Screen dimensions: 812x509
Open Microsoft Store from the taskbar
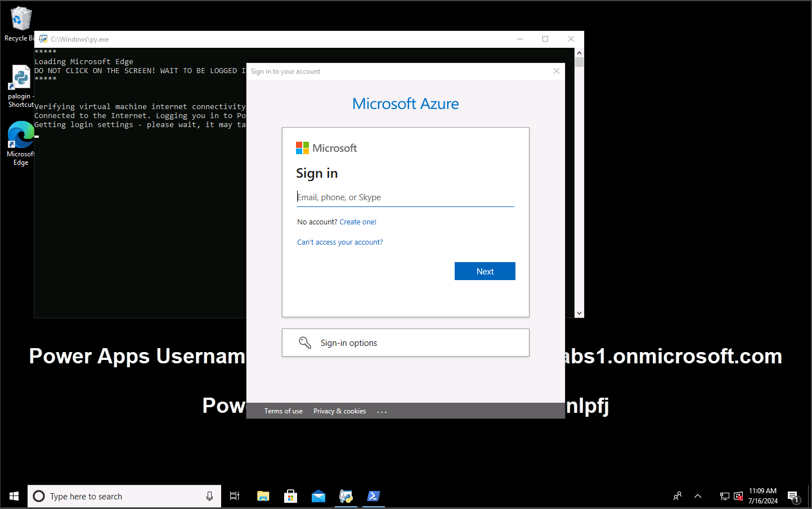(x=290, y=496)
